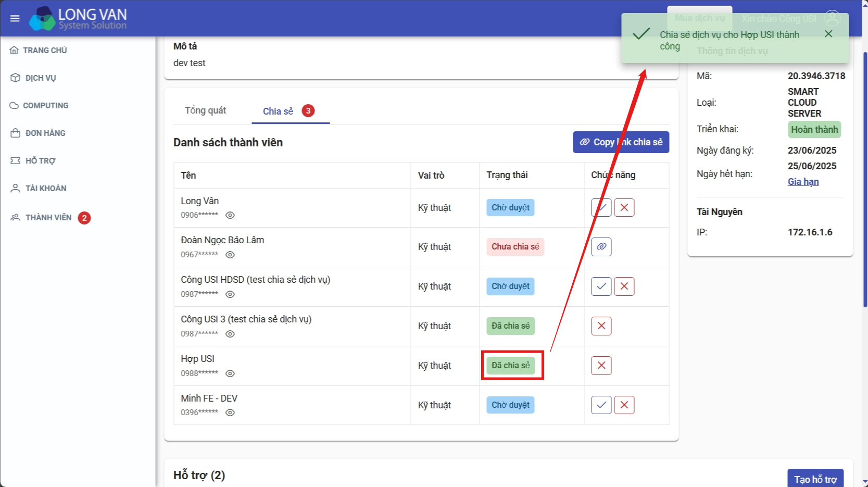Click Copy link chia sẻ button
This screenshot has width=868, height=487.
pyautogui.click(x=621, y=142)
